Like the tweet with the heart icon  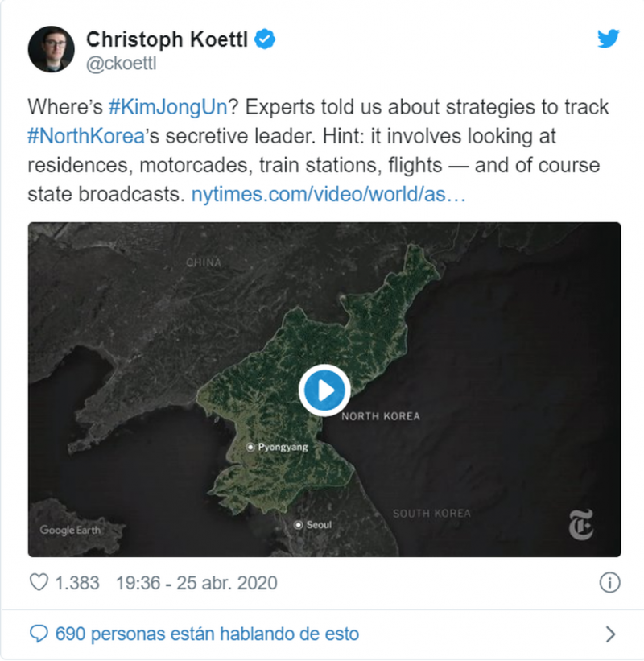pyautogui.click(x=39, y=582)
